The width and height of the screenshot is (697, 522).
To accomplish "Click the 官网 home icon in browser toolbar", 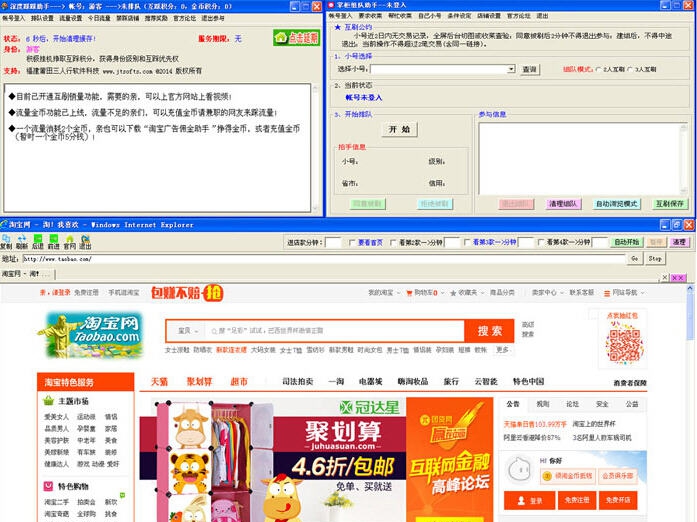I will pos(69,239).
